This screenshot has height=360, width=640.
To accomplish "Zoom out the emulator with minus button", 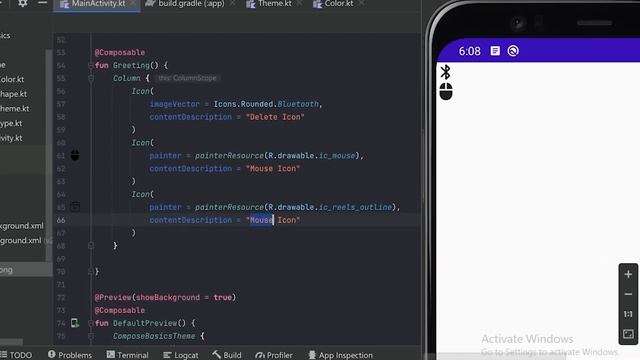I will click(x=628, y=294).
